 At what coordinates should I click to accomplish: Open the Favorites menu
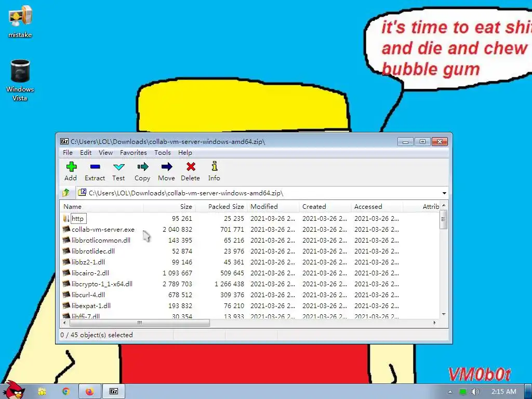pos(134,153)
